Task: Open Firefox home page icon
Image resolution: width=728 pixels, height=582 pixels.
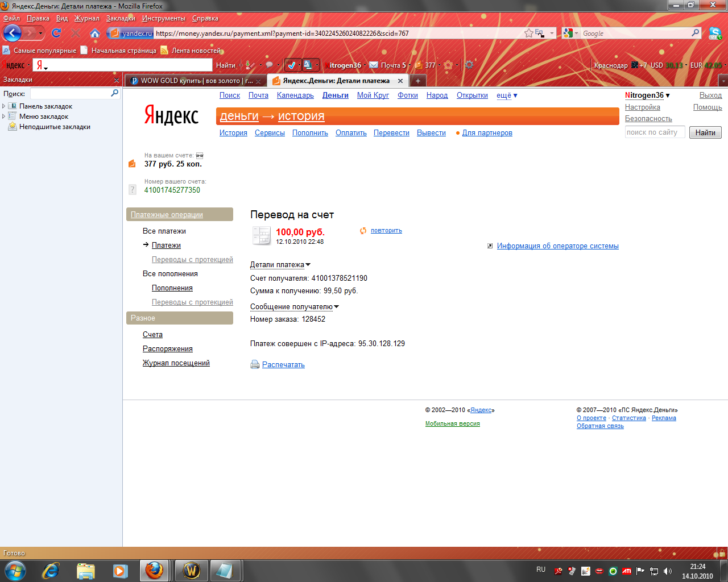Action: tap(95, 33)
